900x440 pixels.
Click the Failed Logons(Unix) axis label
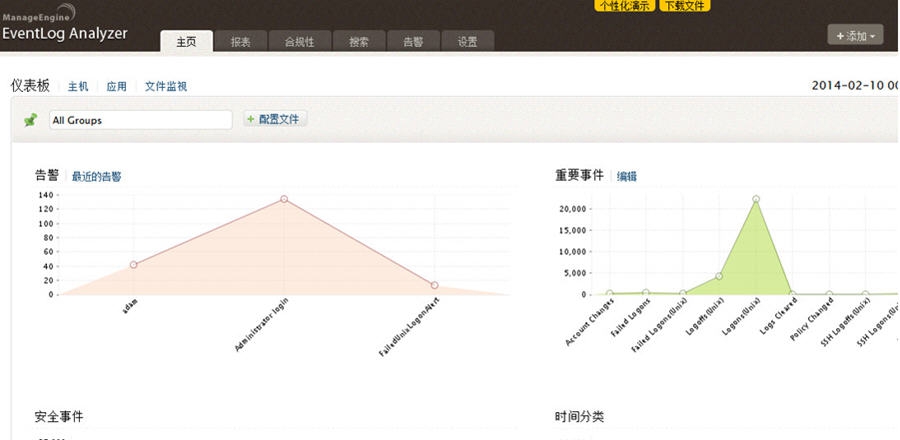658,325
